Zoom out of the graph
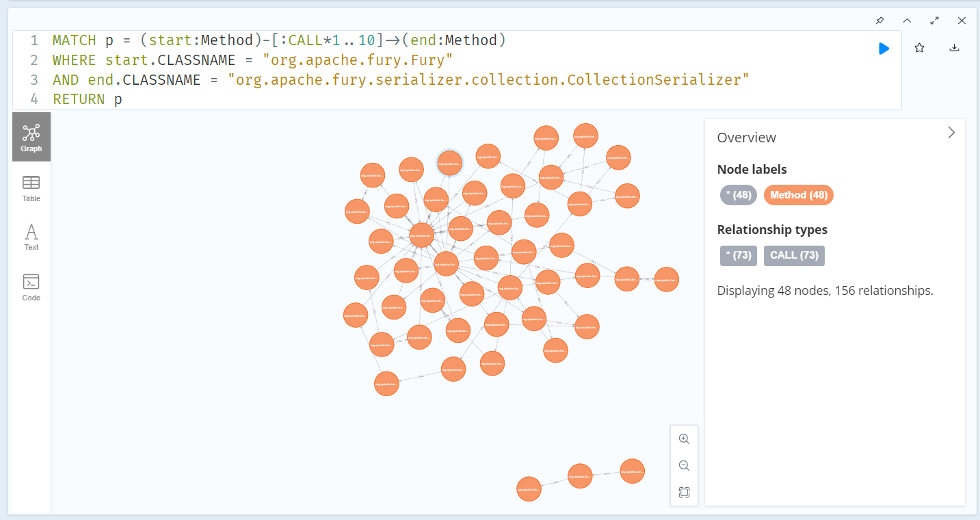Screen dimensions: 980x520 [x=684, y=466]
